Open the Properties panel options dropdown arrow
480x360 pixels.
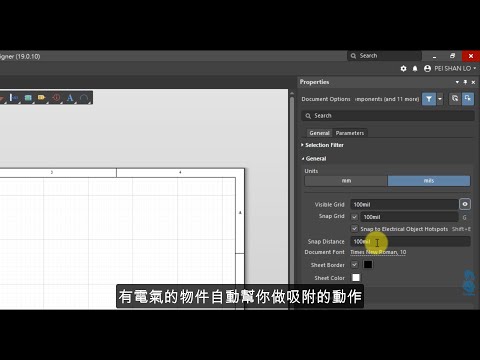457,82
